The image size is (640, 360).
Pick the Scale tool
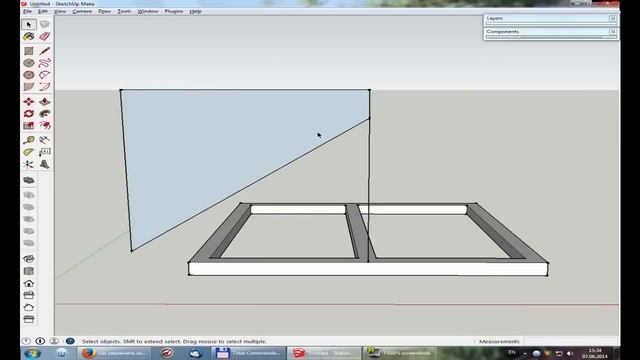29,126
